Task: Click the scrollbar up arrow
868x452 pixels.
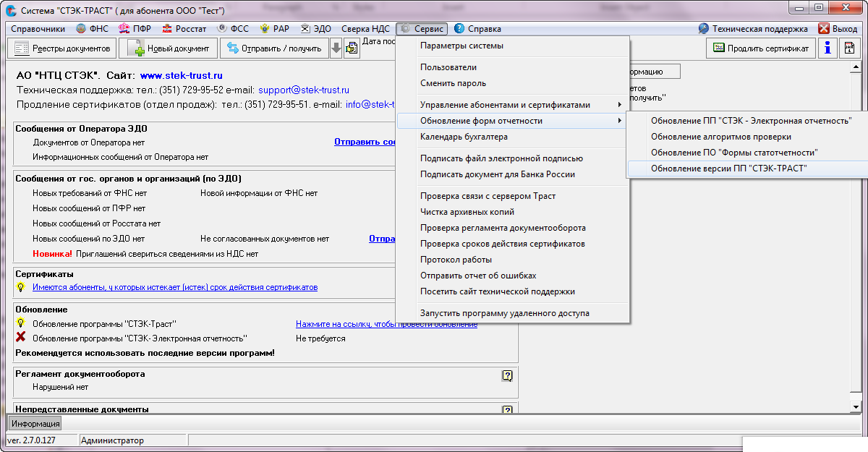Action: (856, 67)
